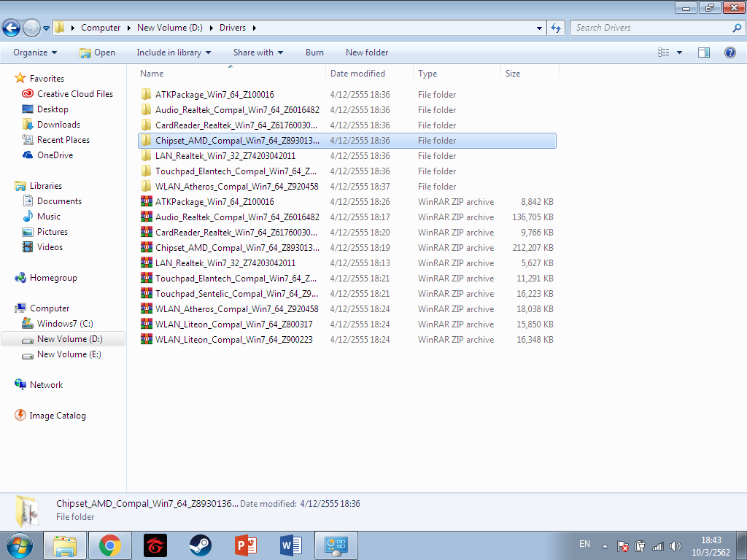The height and width of the screenshot is (560, 747).
Task: Select Downloads in Favorites
Action: pos(51,124)
